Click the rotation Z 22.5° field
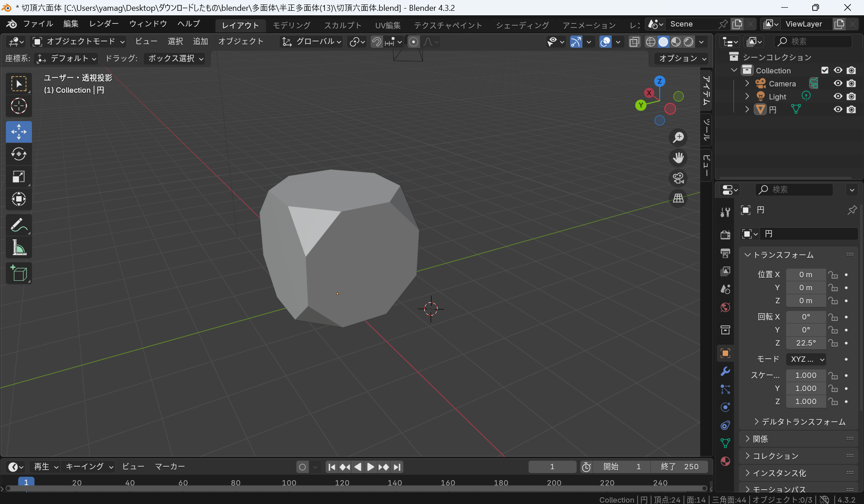864x504 pixels. pos(805,343)
